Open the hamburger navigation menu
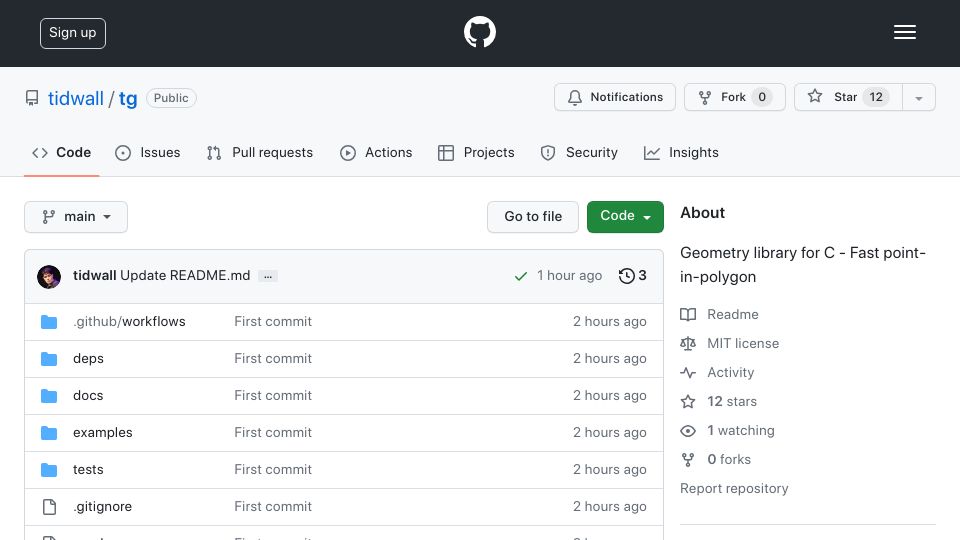The height and width of the screenshot is (540, 960). [904, 32]
